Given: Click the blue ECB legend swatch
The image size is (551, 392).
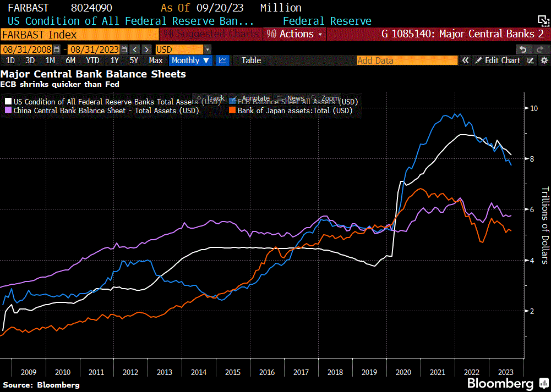Looking at the screenshot, I should coord(232,102).
